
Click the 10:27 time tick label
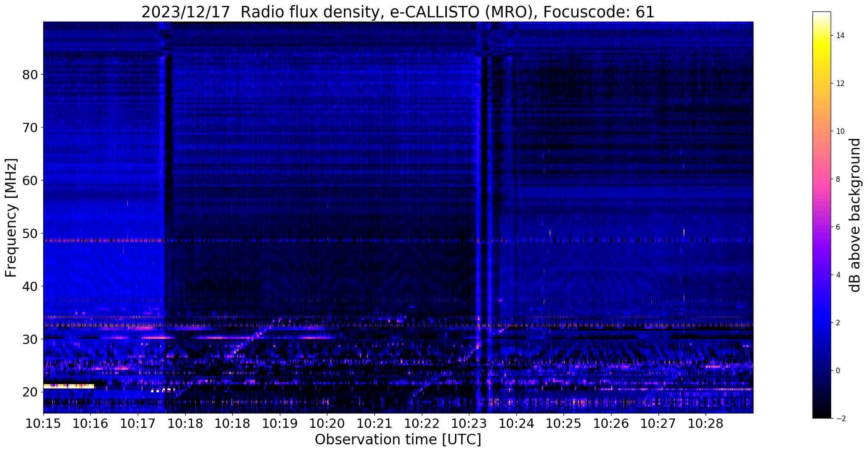658,424
